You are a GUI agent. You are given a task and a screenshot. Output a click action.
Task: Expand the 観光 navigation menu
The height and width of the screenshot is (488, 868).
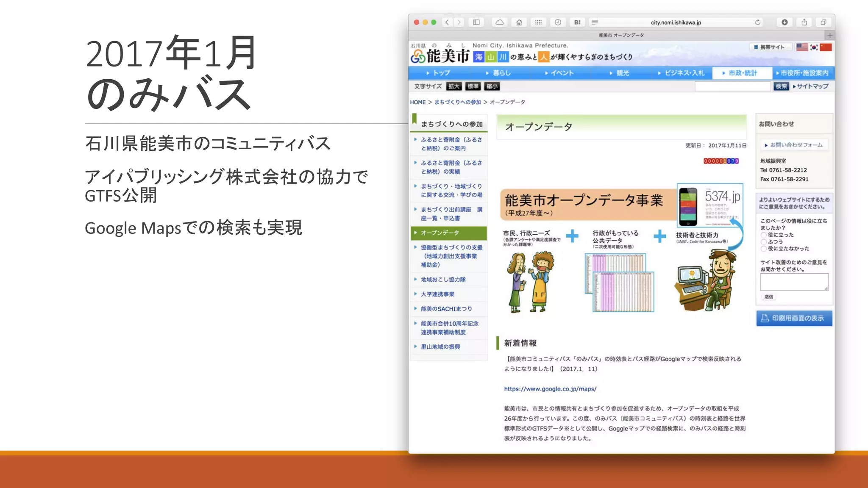point(619,73)
